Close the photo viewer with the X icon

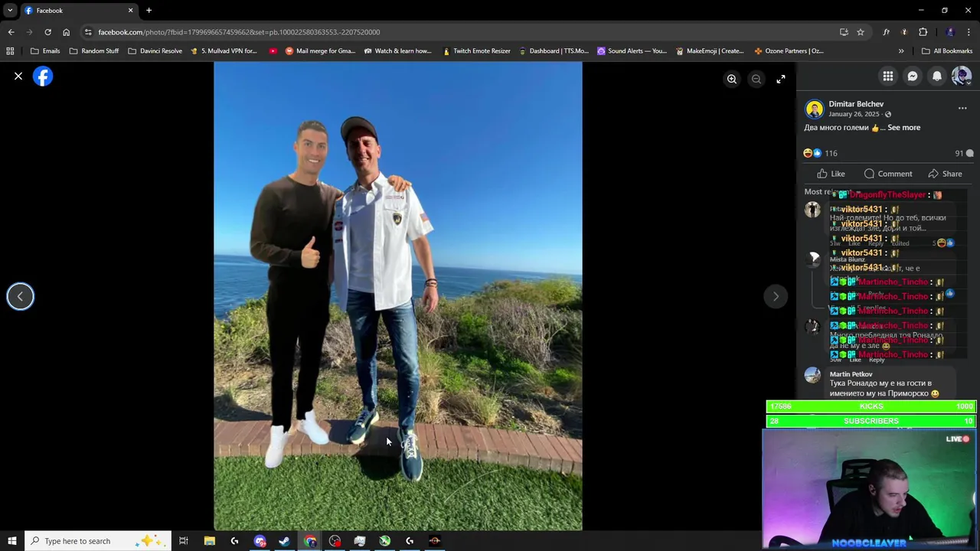point(18,77)
